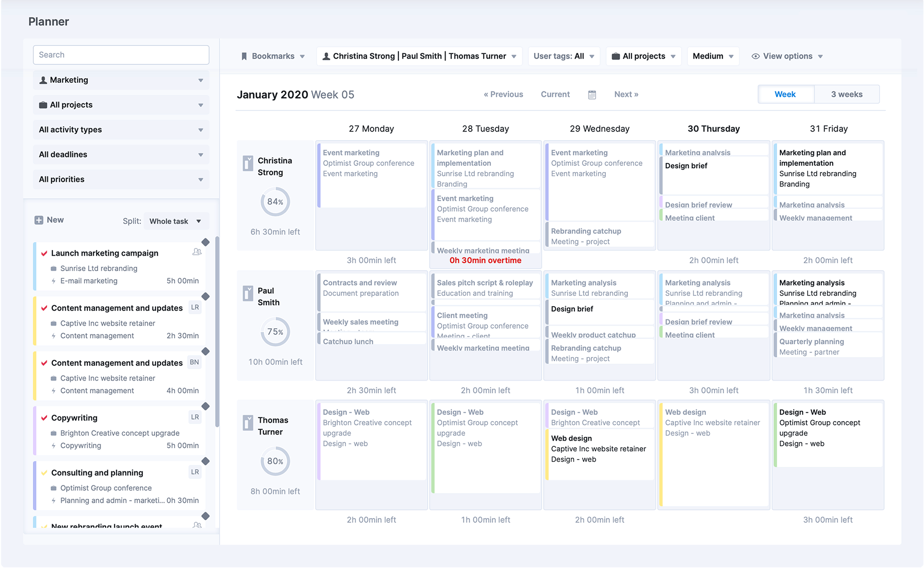Click Thomas Turner's name
924x569 pixels.
pyautogui.click(x=273, y=426)
